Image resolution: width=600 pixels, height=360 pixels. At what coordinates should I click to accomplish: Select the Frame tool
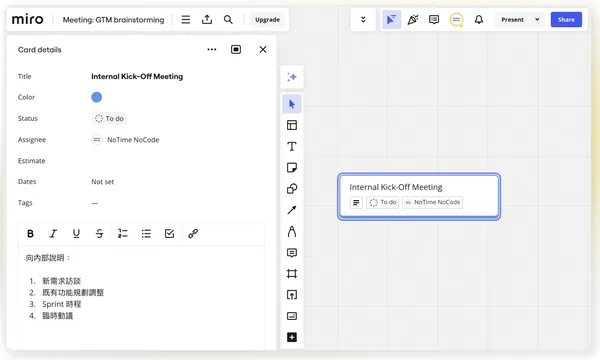click(292, 274)
